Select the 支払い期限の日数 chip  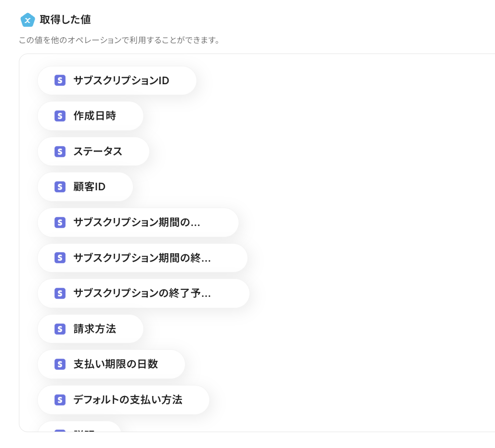[x=116, y=364]
